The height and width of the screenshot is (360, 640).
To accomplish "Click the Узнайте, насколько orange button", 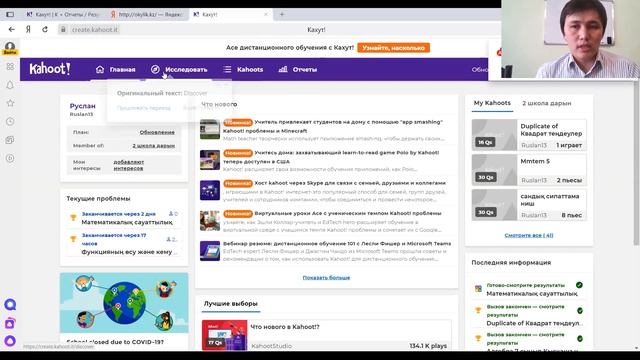I will point(393,48).
